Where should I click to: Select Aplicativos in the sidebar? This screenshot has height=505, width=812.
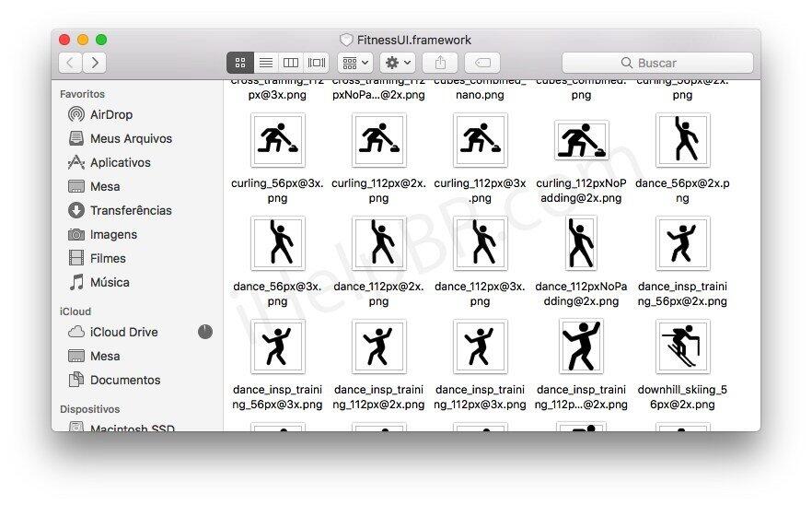(x=120, y=162)
